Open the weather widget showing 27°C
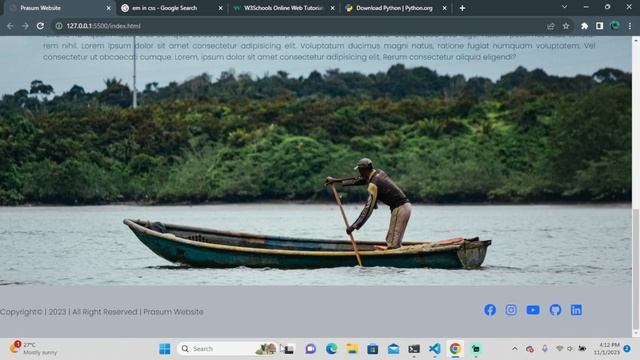The image size is (640, 360). (x=33, y=349)
